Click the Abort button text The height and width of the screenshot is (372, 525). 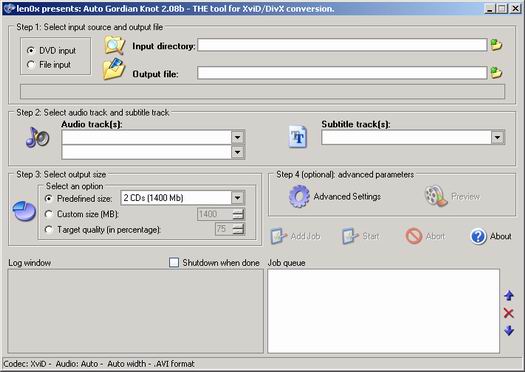click(435, 236)
